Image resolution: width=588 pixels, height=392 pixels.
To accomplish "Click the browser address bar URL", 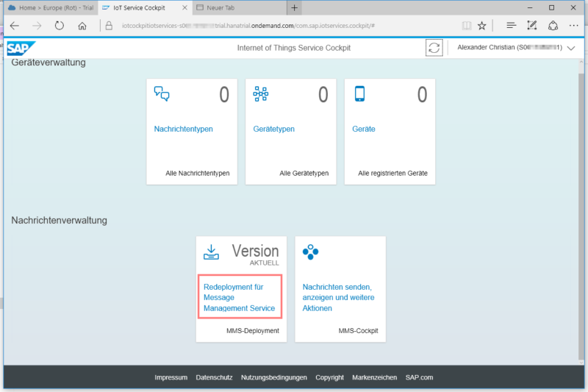I will pos(248,26).
